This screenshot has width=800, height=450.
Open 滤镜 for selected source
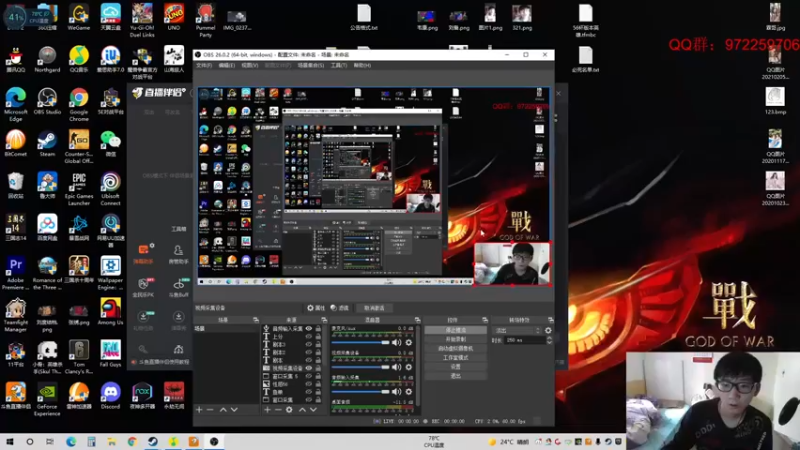click(340, 308)
